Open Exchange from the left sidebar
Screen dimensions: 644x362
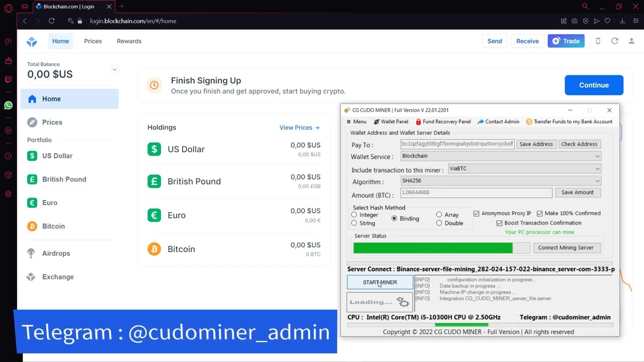click(58, 277)
